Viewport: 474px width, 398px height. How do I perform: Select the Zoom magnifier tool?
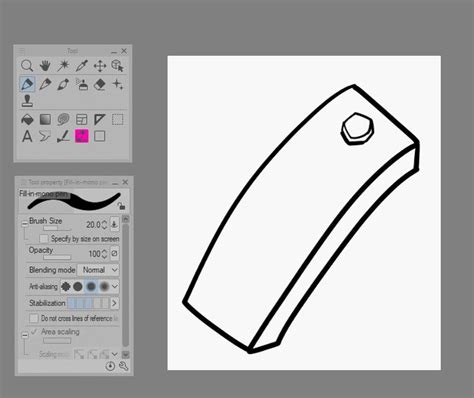pyautogui.click(x=27, y=66)
